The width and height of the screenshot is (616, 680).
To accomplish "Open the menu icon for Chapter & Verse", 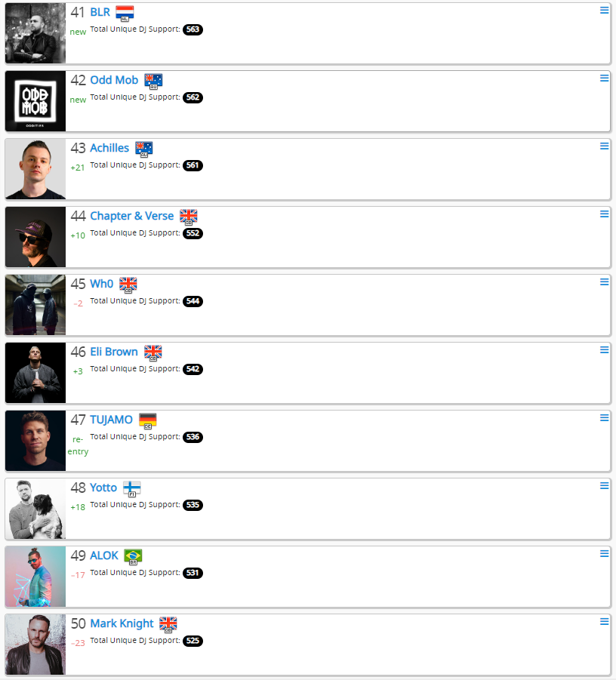I will [x=604, y=214].
